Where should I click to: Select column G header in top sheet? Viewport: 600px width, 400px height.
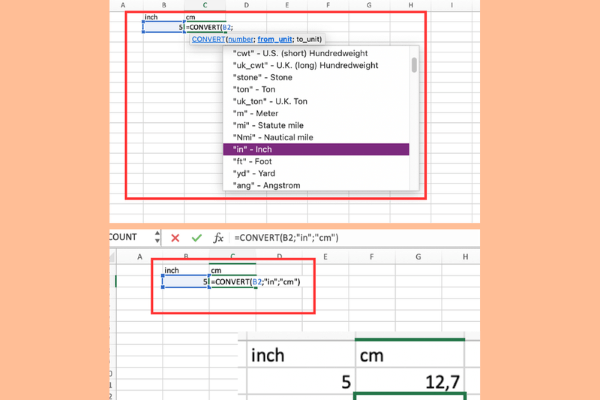(369, 5)
